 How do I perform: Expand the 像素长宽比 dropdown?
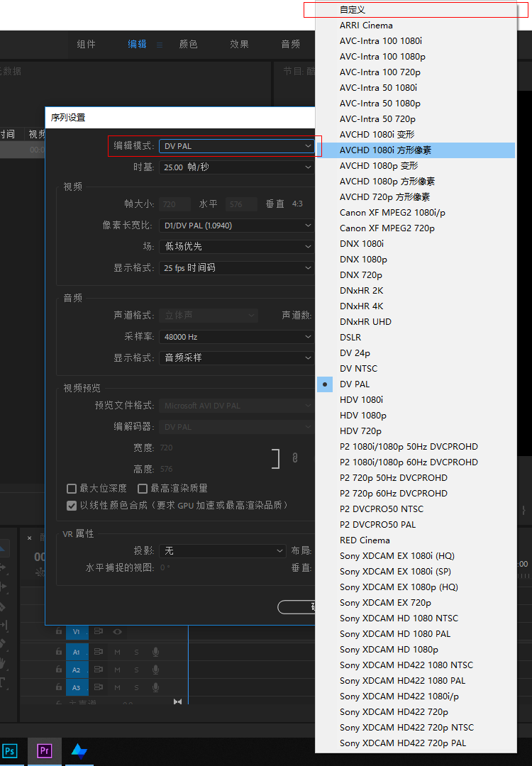coord(237,226)
